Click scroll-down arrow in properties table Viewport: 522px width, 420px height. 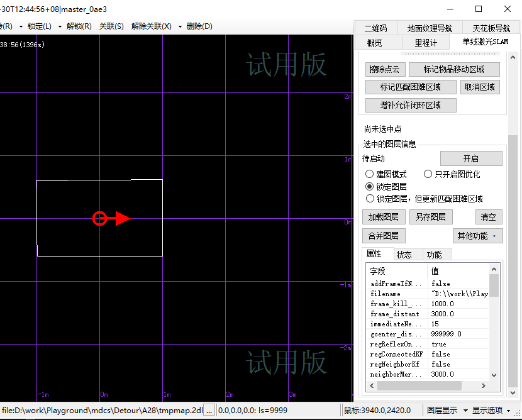[494, 375]
